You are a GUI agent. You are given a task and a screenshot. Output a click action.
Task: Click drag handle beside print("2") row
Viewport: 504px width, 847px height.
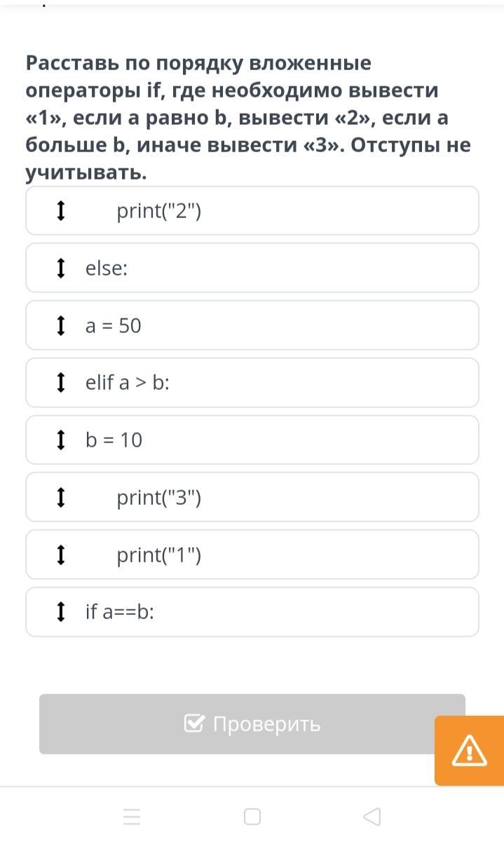(x=61, y=210)
